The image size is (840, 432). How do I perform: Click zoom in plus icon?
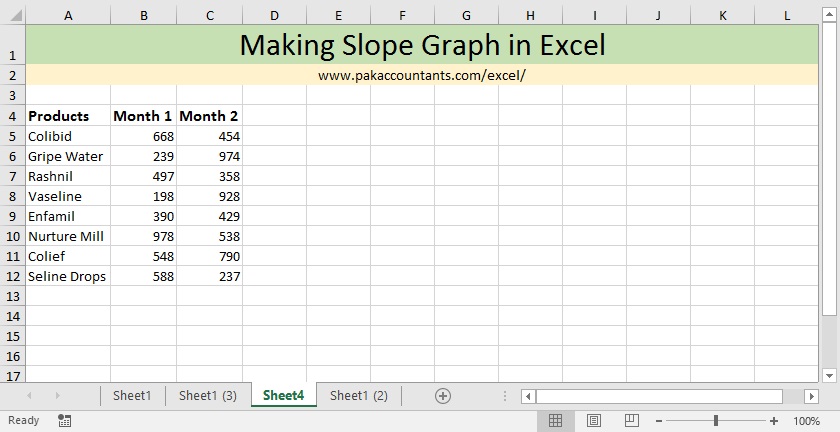click(x=774, y=421)
